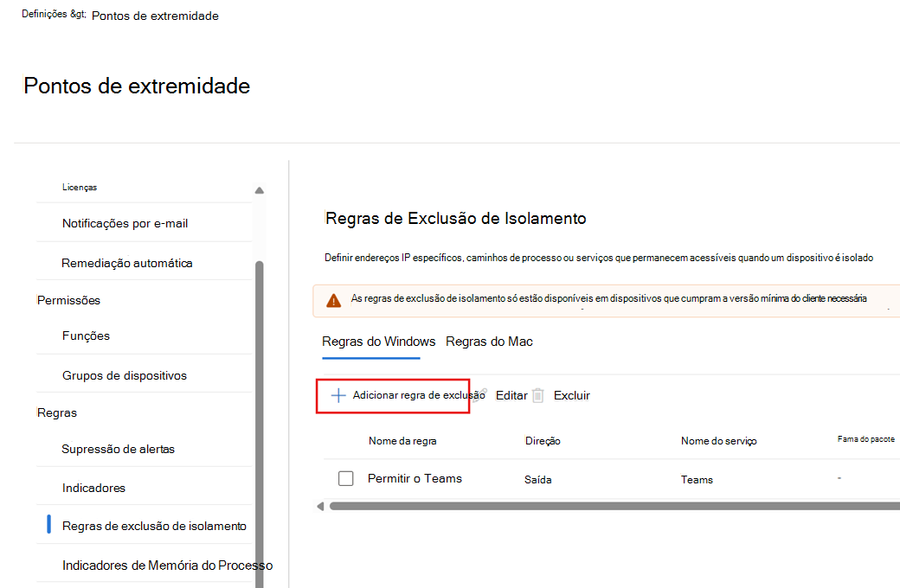Click the plus icon to add exclusion rule
Image resolution: width=900 pixels, height=588 pixels.
click(337, 395)
